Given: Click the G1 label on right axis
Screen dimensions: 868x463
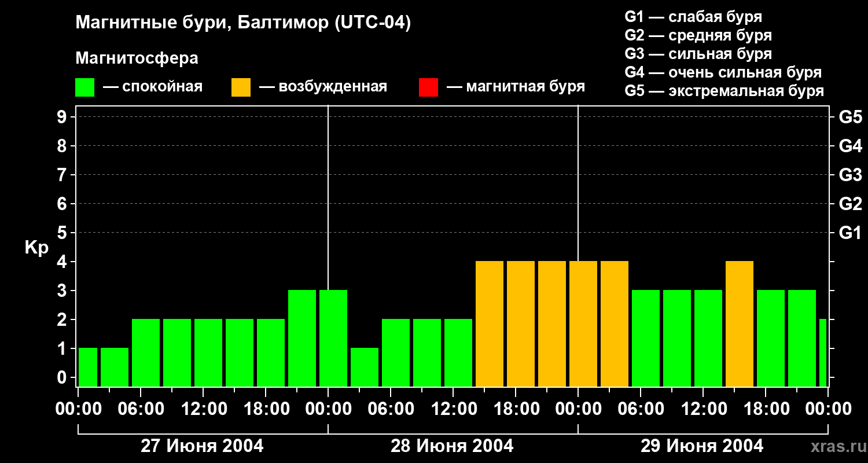Looking at the screenshot, I should point(850,233).
